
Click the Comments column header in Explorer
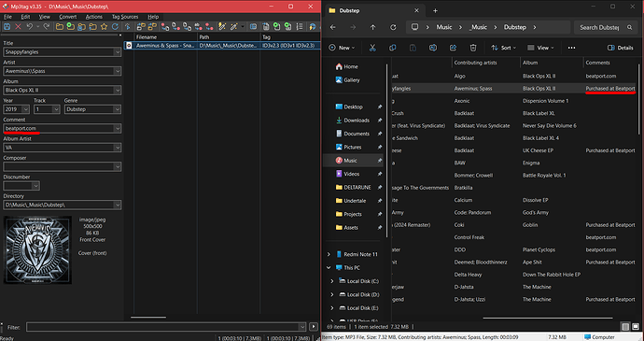click(x=597, y=63)
